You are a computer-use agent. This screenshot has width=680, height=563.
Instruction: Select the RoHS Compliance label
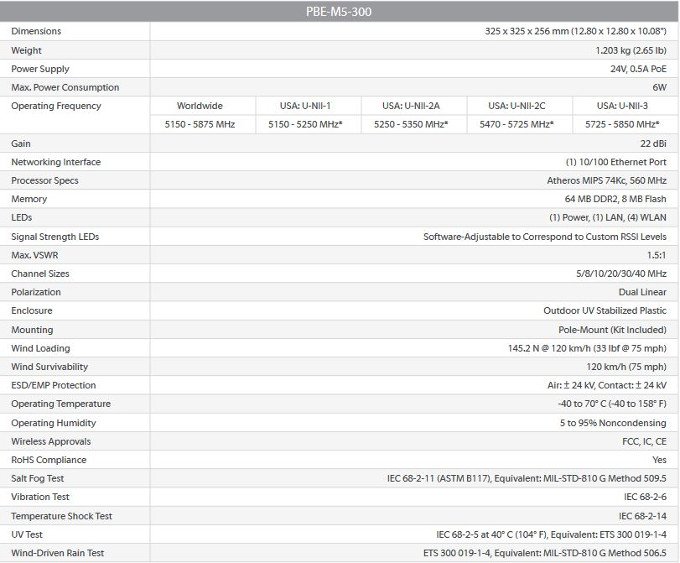pyautogui.click(x=49, y=460)
